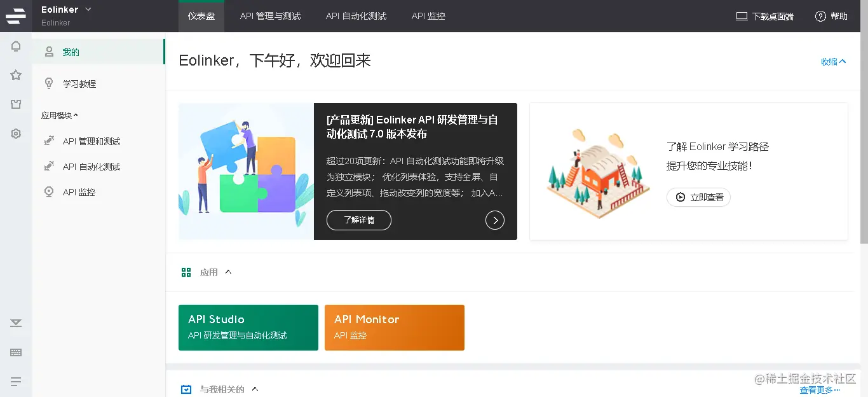Screen dimensions: 868x397
Task: Collapse the 应用 section
Action: pos(228,272)
